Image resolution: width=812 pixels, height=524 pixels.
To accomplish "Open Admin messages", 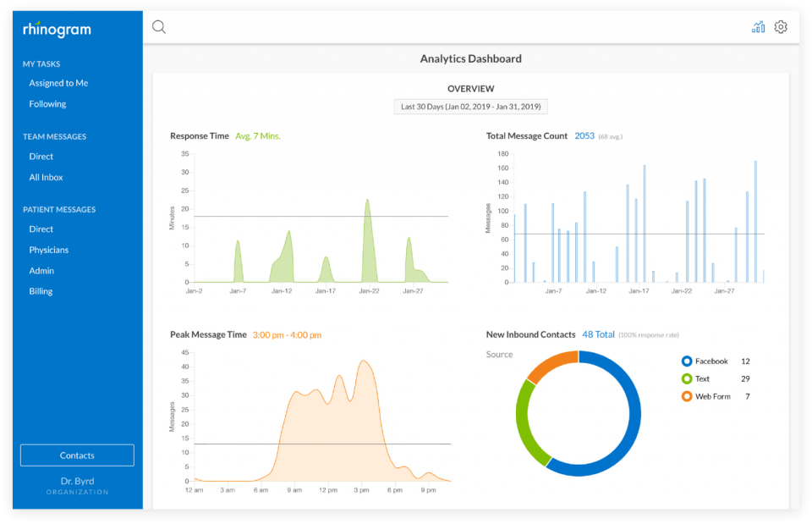I will [x=41, y=271].
